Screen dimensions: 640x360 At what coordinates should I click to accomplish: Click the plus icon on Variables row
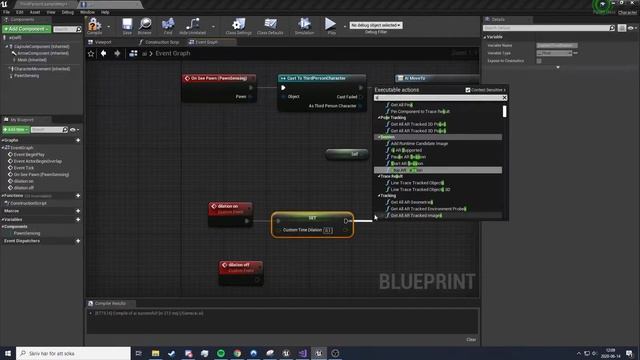pyautogui.click(x=78, y=219)
